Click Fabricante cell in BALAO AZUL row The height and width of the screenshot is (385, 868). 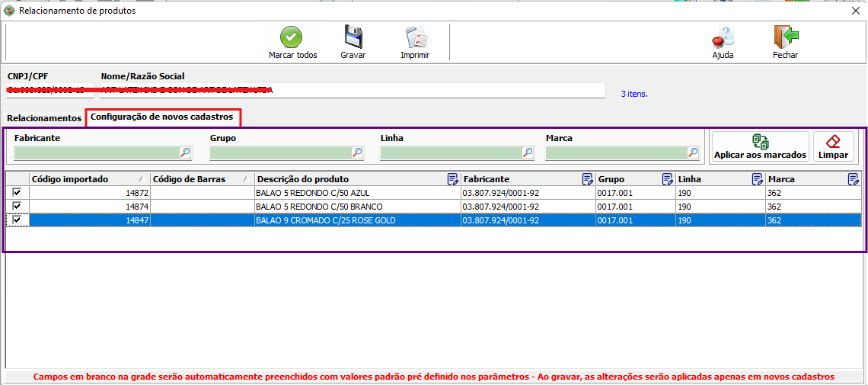(528, 193)
